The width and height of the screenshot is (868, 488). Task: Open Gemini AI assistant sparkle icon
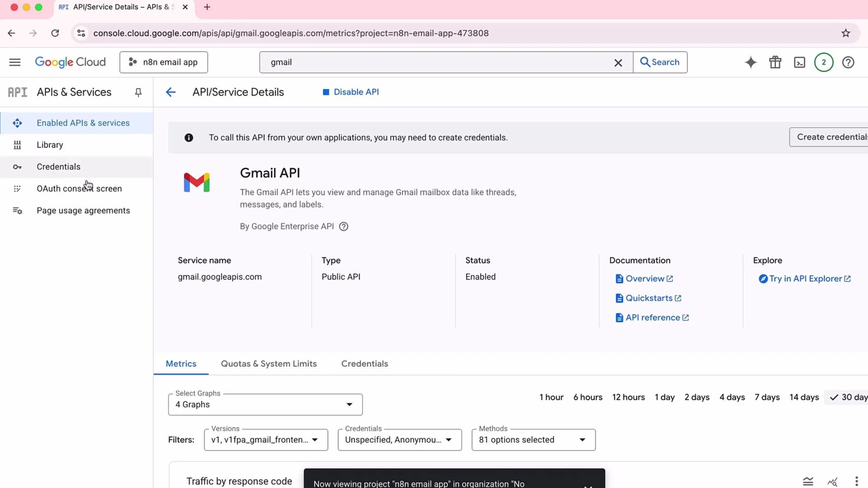pos(750,62)
